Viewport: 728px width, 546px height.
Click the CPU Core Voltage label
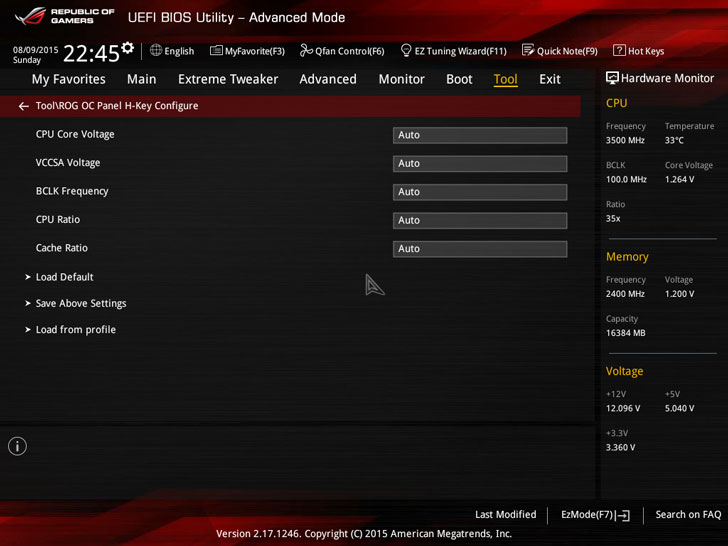point(75,134)
